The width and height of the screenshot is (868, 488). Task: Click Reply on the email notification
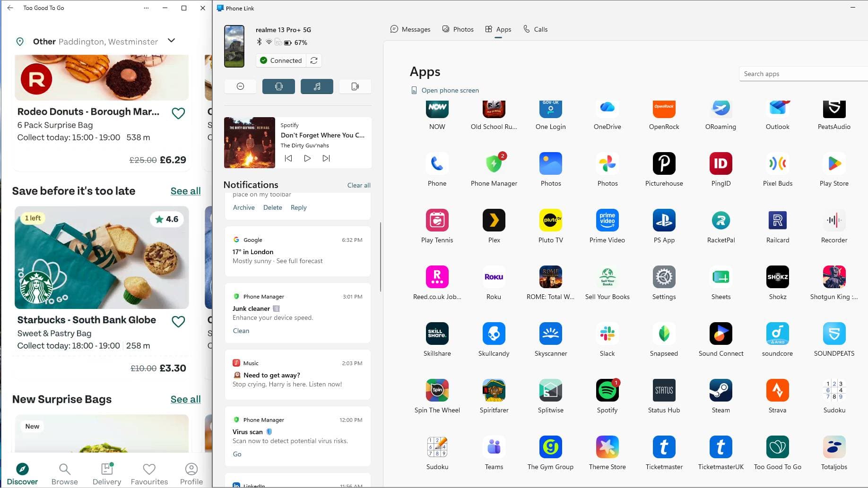pos(298,207)
